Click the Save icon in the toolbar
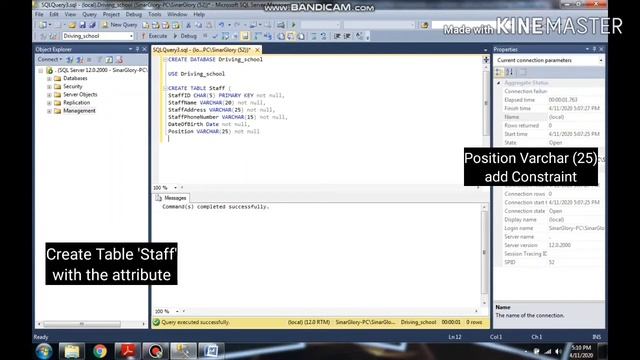 82,25
